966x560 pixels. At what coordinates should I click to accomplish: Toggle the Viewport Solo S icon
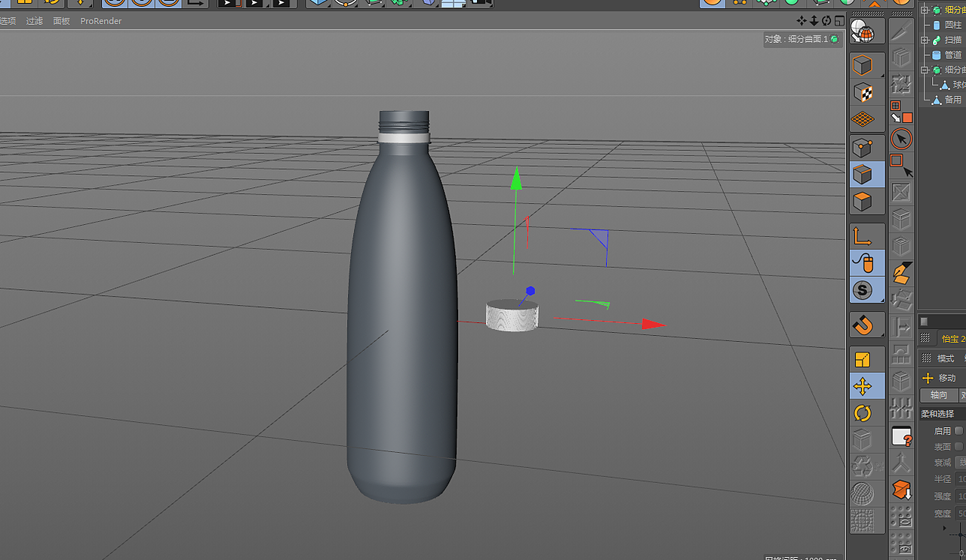click(x=863, y=290)
